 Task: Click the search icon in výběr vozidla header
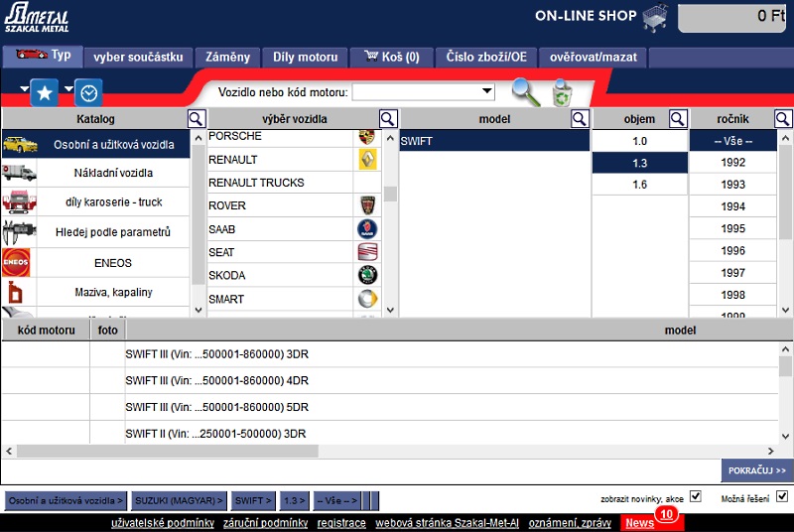pyautogui.click(x=388, y=119)
